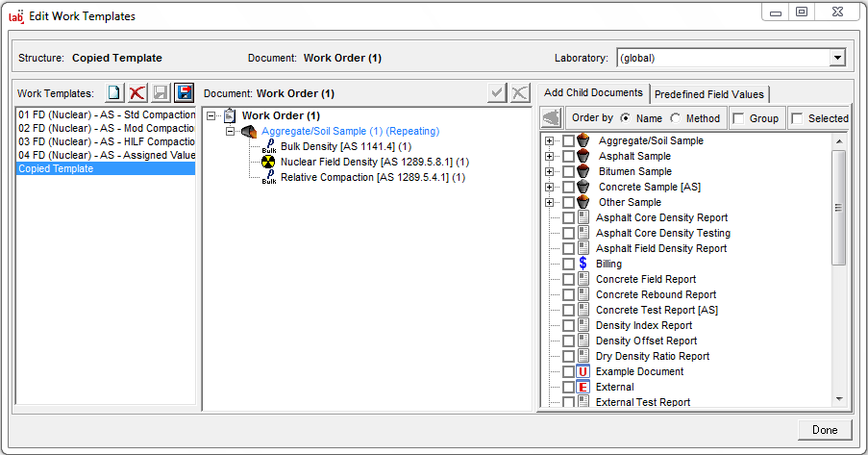Screen dimensions: 868x455
Task: Select Bulk Density [AS 1141.4] tree item
Action: point(338,146)
